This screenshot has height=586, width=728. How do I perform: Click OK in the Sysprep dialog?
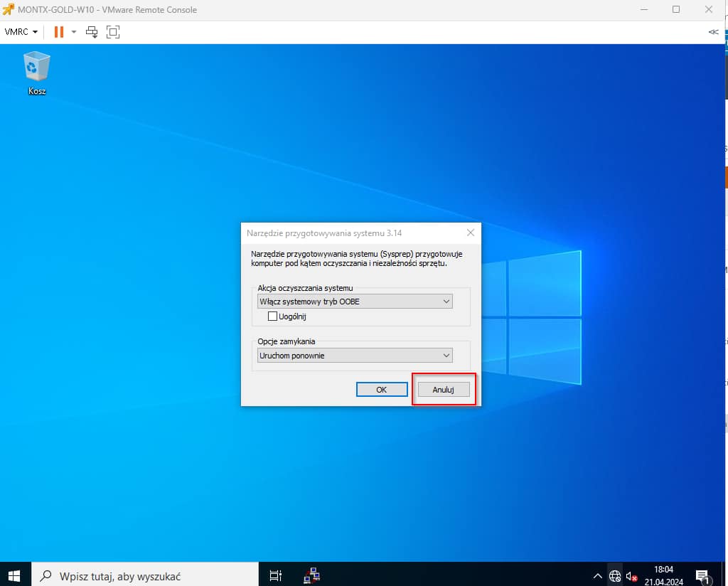[x=382, y=390]
